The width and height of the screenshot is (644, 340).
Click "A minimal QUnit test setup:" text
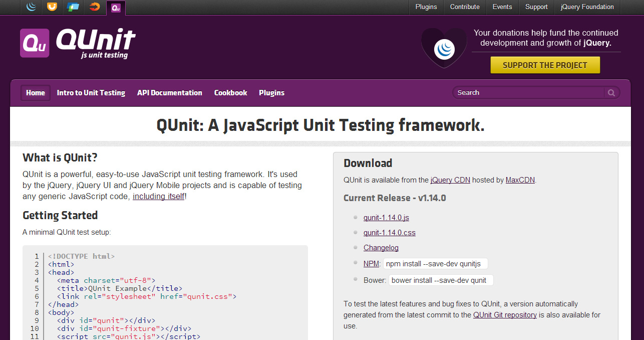coord(67,233)
